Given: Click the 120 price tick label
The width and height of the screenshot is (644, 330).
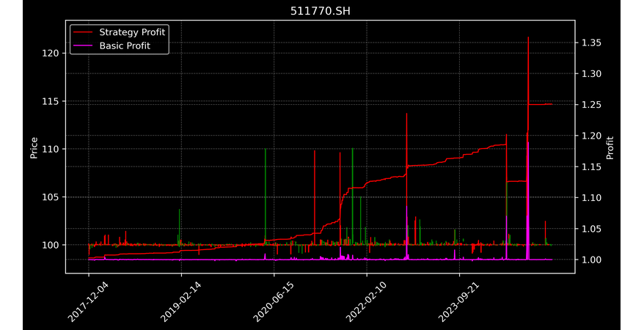Looking at the screenshot, I should 50,54.
